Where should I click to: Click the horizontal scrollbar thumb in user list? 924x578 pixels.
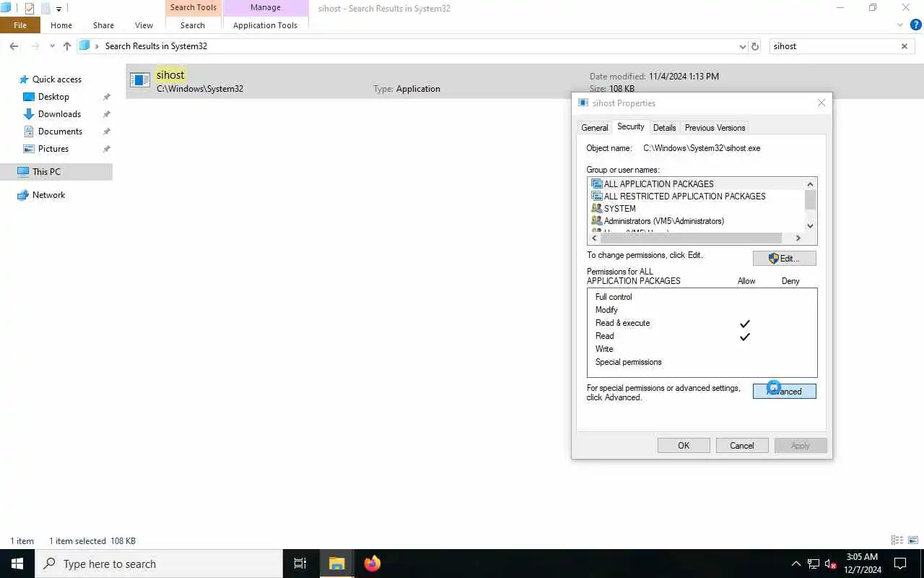pos(692,238)
